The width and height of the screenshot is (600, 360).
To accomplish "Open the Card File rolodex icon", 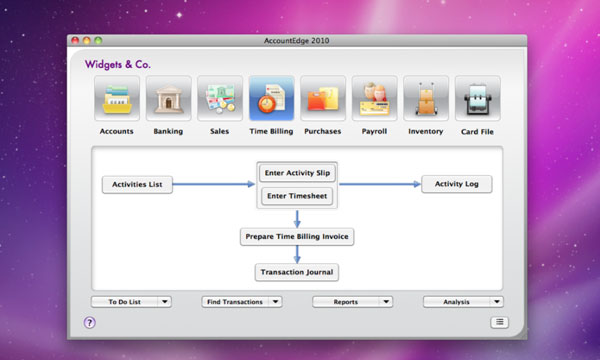I will click(478, 98).
